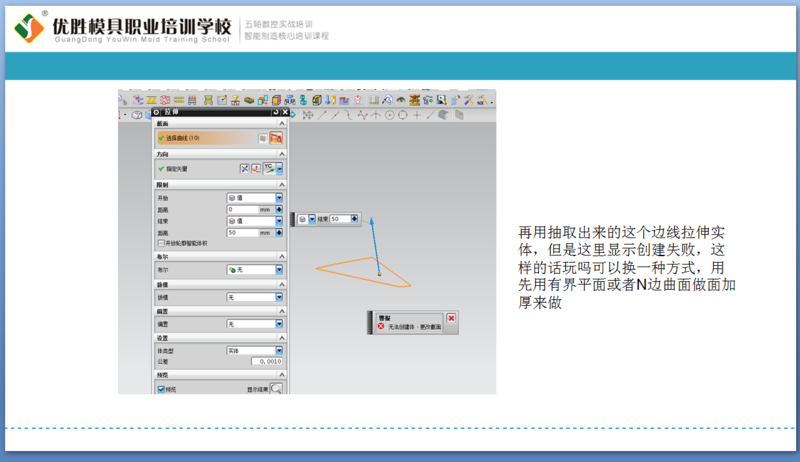Image resolution: width=800 pixels, height=462 pixels.
Task: Open the on-screen limit type dropdown arrow
Action: click(x=312, y=219)
